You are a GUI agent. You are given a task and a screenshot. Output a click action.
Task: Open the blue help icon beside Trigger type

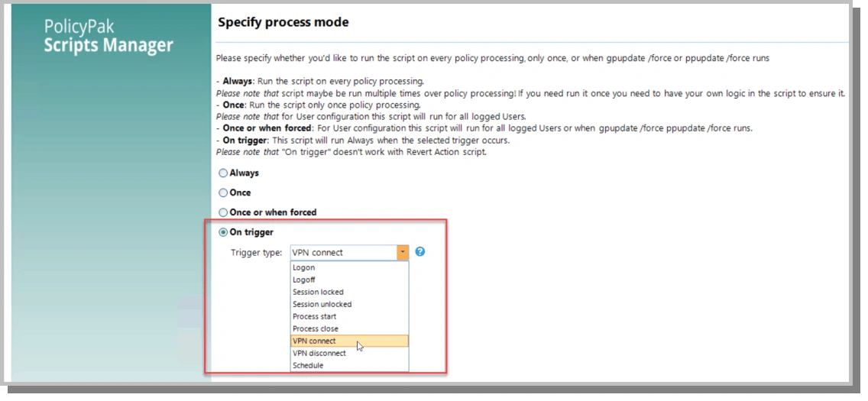420,251
